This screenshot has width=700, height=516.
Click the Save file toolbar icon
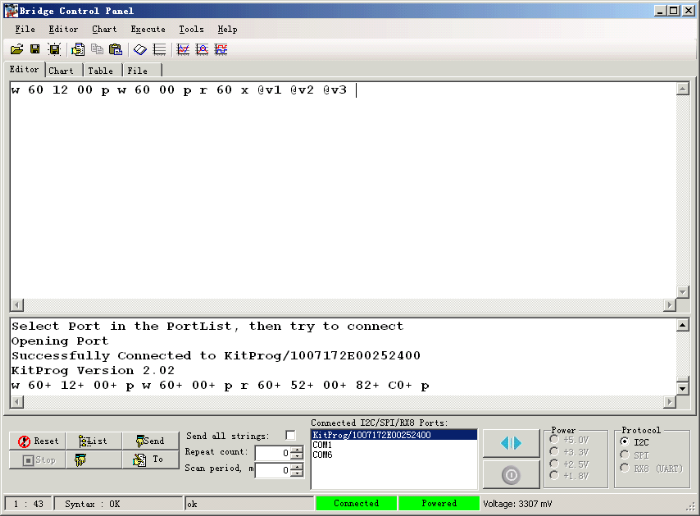pos(35,49)
